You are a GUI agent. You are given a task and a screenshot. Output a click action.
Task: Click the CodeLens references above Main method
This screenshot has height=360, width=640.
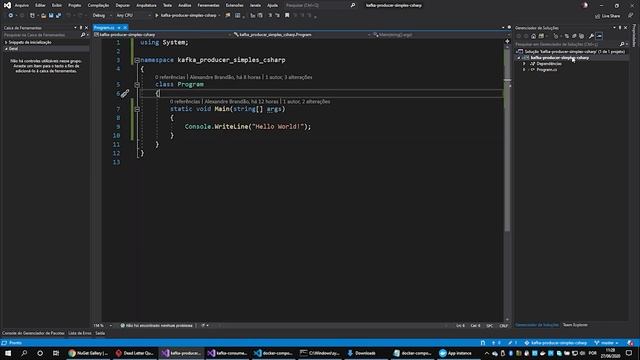pos(186,102)
